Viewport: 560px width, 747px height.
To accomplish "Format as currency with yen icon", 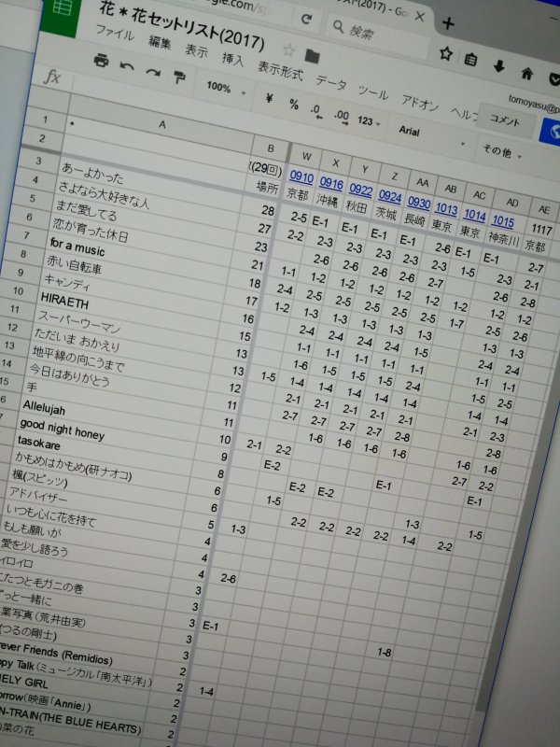I will point(269,98).
